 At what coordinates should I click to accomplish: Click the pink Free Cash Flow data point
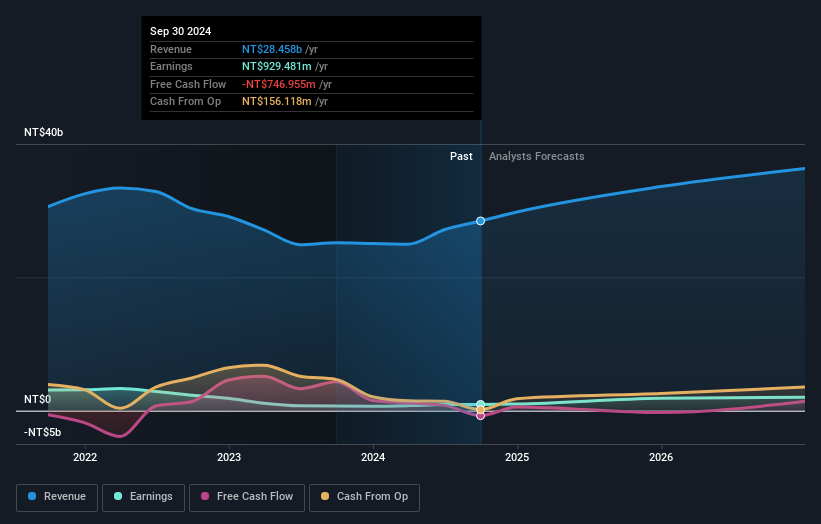pyautogui.click(x=480, y=416)
